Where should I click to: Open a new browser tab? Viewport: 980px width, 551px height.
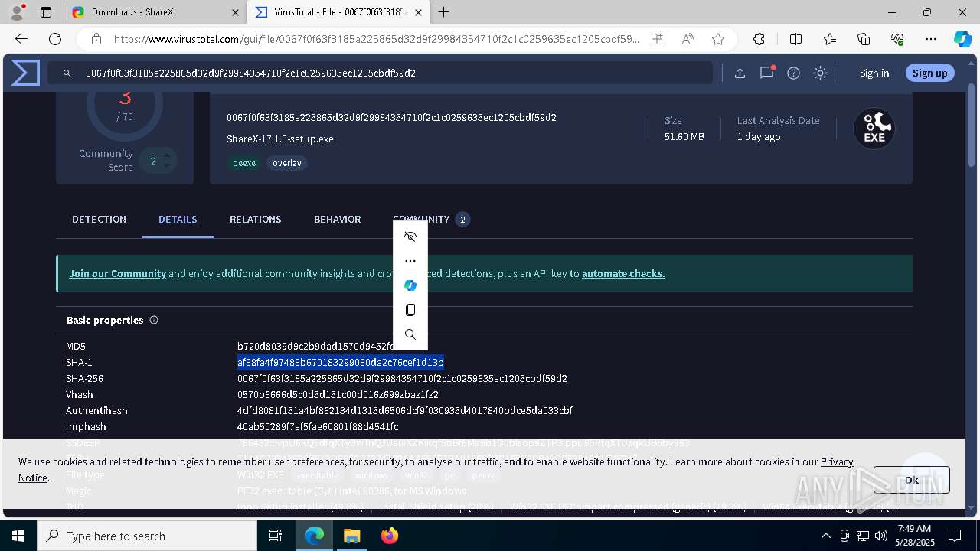pos(444,12)
